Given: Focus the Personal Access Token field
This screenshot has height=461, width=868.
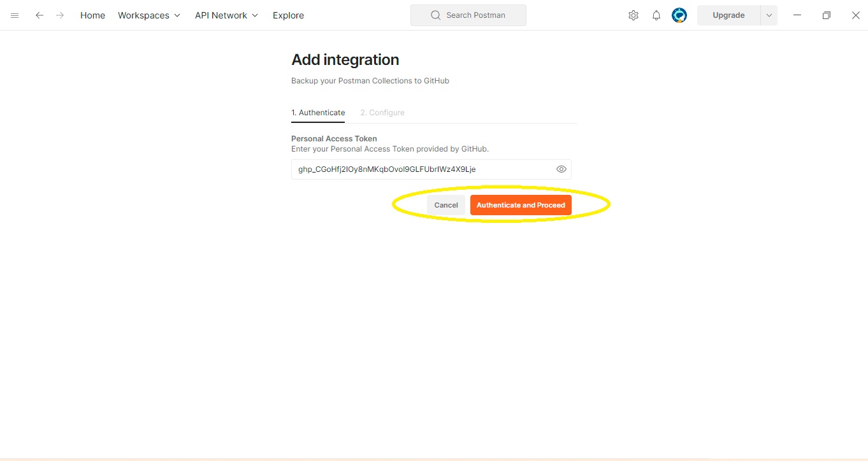Looking at the screenshot, I should coord(421,169).
